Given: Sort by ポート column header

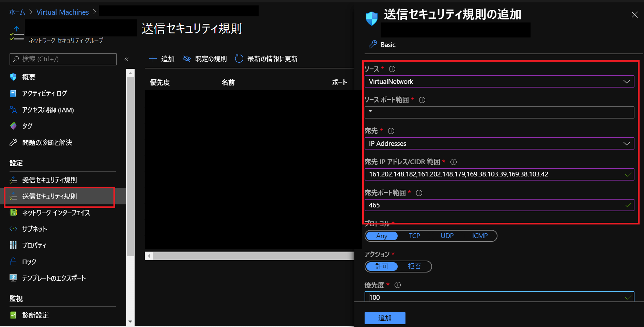Looking at the screenshot, I should (340, 82).
